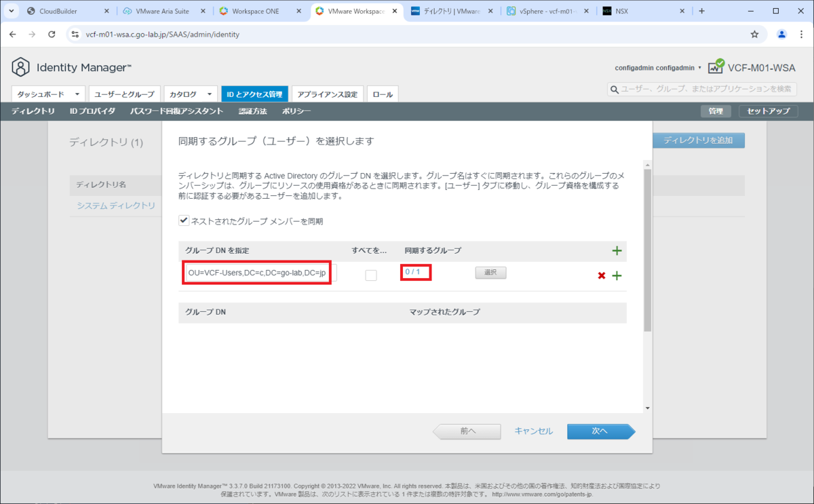Image resolution: width=814 pixels, height=504 pixels.
Task: View site information icon in address bar
Action: (75, 34)
